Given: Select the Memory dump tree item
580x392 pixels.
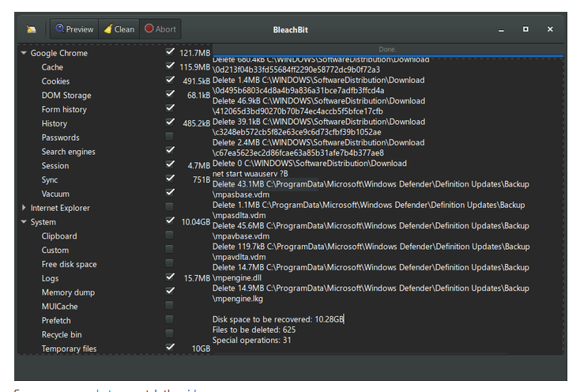Looking at the screenshot, I should coord(68,292).
